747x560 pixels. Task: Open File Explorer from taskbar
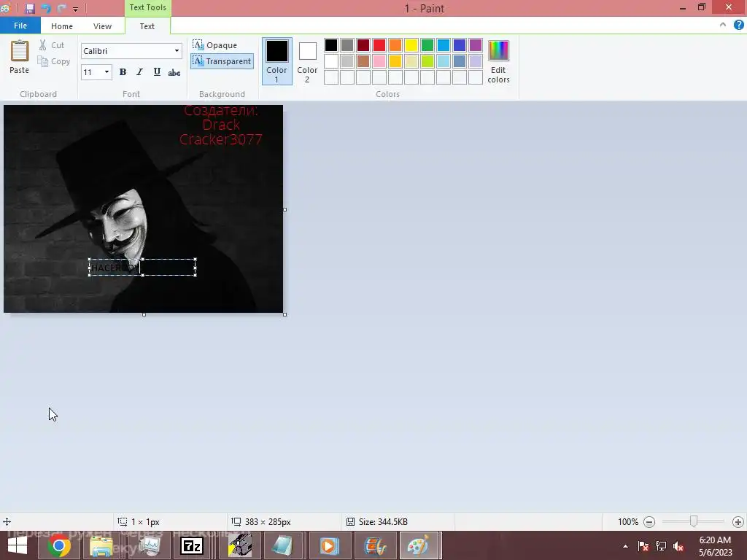point(101,546)
